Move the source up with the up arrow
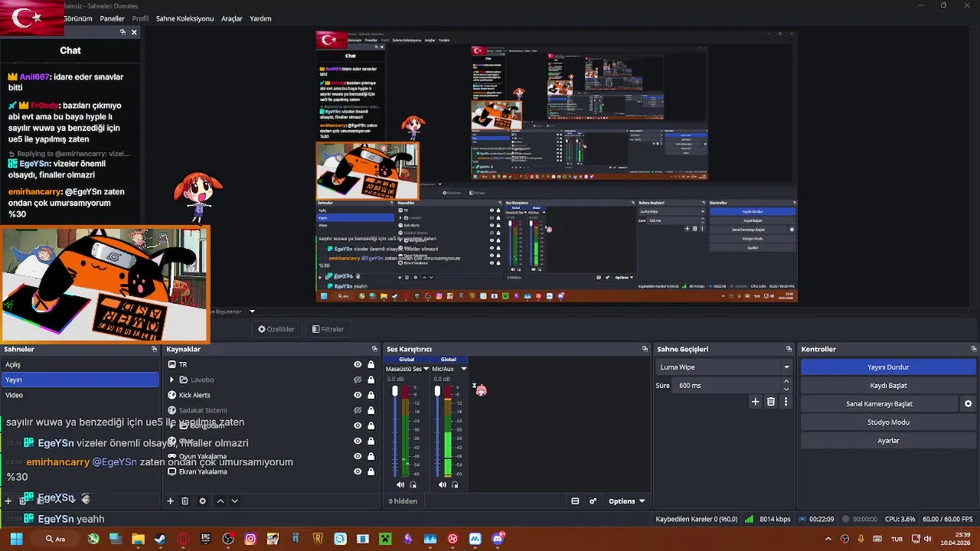This screenshot has height=551, width=980. (x=220, y=501)
